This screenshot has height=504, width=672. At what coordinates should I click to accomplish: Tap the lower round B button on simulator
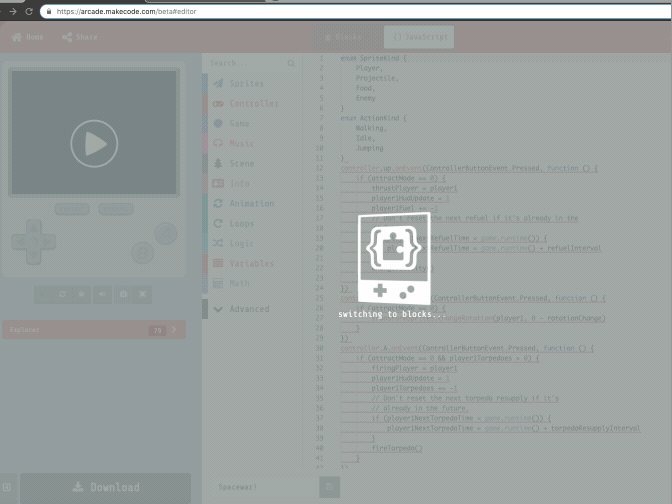(143, 253)
